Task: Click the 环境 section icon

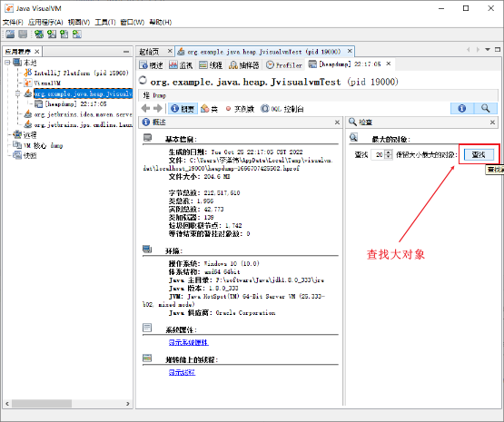Action: [147, 250]
